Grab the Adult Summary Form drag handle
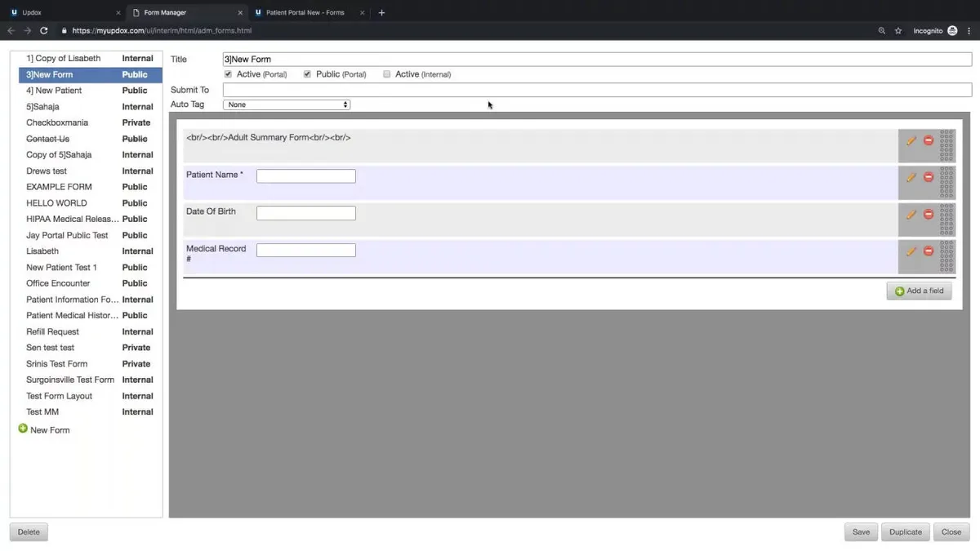Viewport: 980px width, 551px height. [x=947, y=146]
